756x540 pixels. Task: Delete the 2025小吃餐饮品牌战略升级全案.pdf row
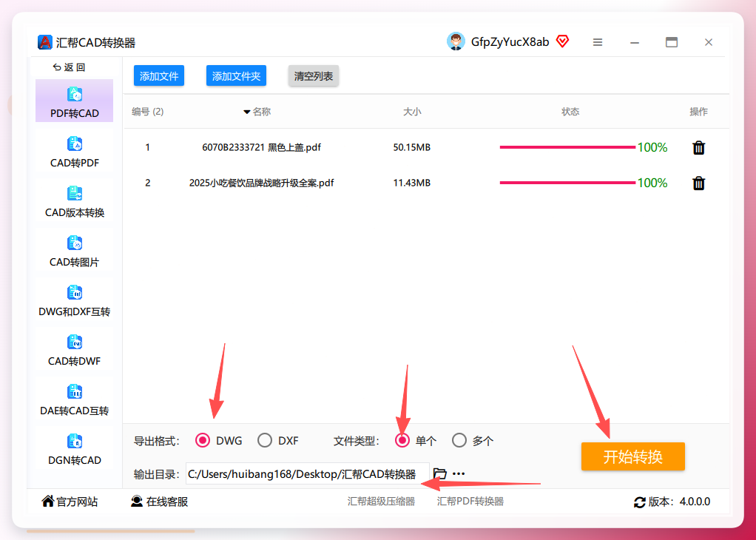(698, 183)
